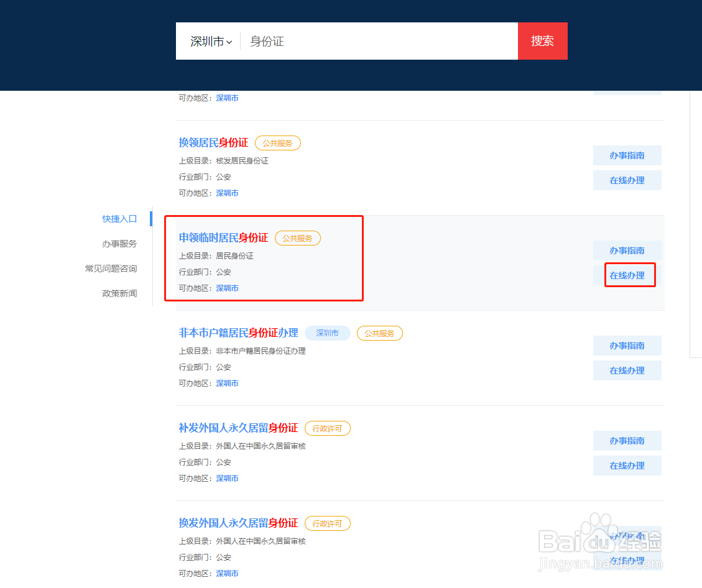Image resolution: width=702 pixels, height=588 pixels.
Task: Select 政策新闻 in the side navigation
Action: pos(119,293)
